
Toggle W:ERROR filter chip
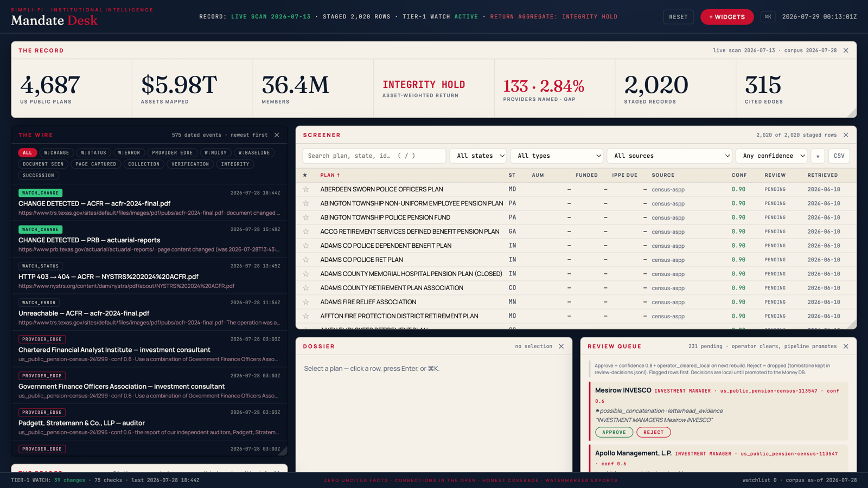coord(129,153)
